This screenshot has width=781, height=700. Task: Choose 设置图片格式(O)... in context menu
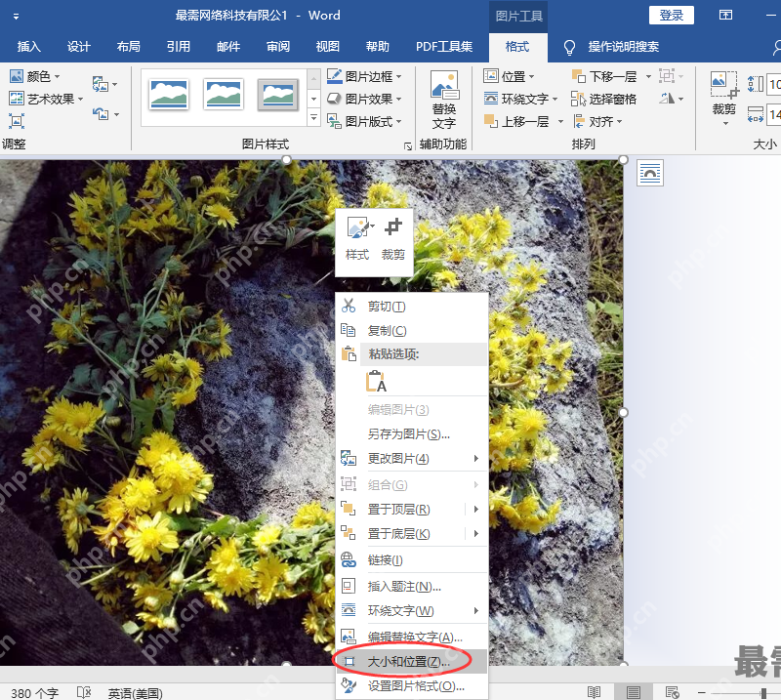click(411, 686)
